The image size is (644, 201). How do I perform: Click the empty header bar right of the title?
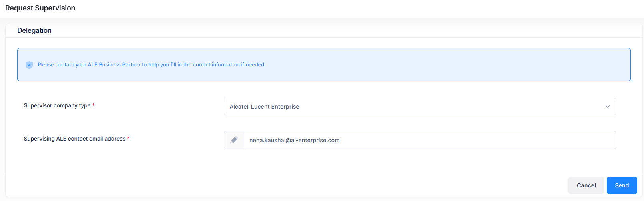(360, 8)
